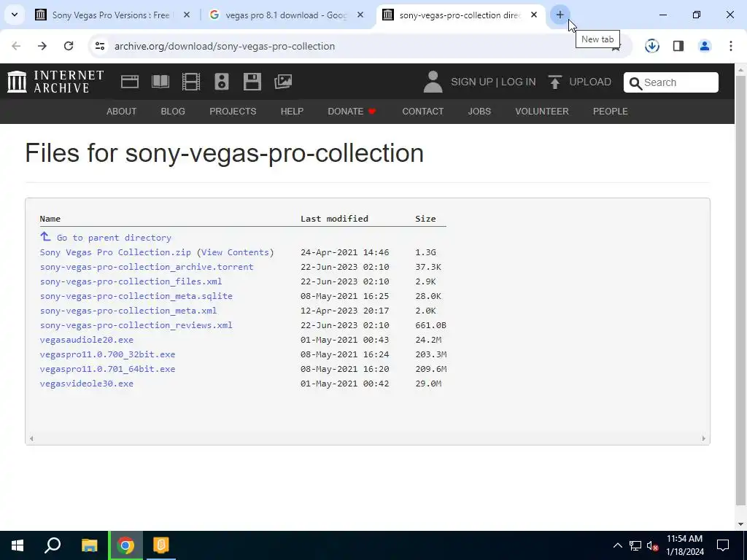Open the video film icon

pos(191,82)
